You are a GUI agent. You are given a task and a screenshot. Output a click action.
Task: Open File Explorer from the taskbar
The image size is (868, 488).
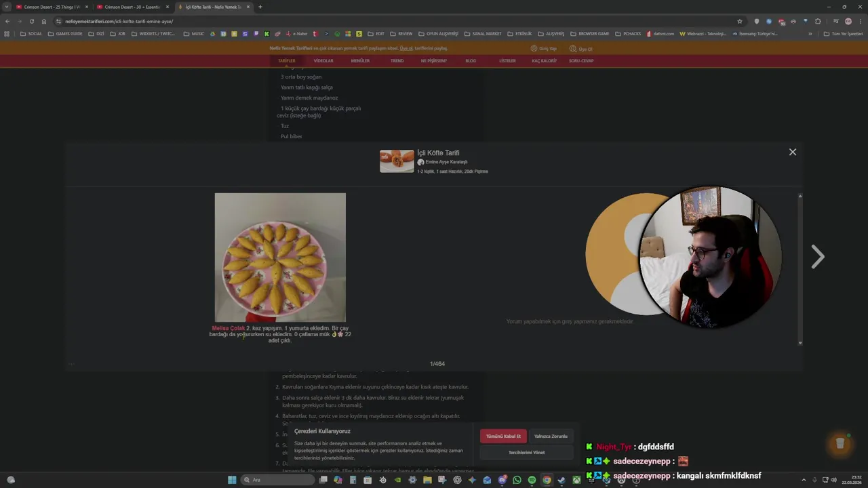(x=427, y=480)
